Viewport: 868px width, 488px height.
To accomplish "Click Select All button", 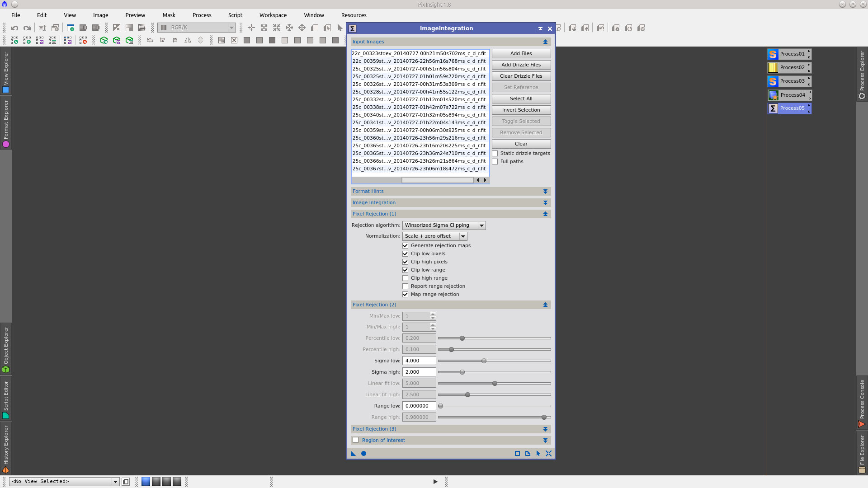I will 521,99.
